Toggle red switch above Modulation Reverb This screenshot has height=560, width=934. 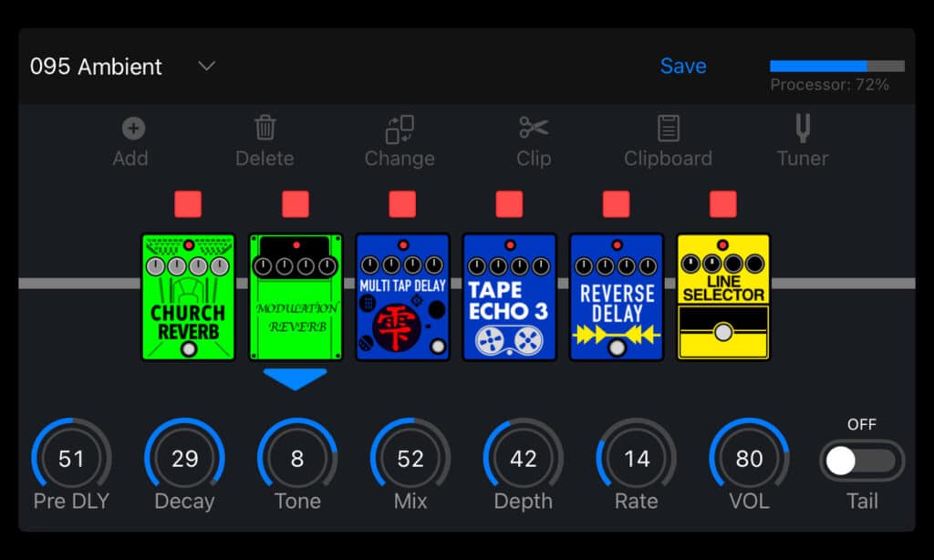[x=296, y=204]
